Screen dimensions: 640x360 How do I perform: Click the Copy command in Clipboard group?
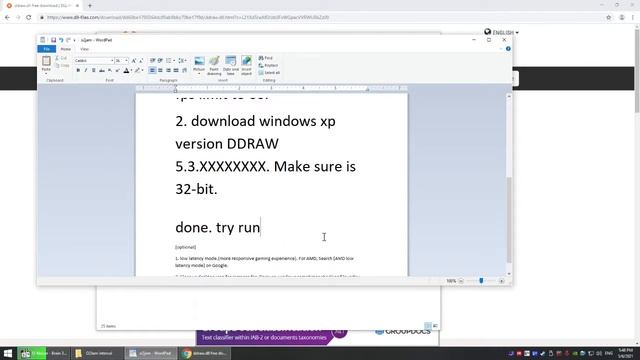(62, 65)
